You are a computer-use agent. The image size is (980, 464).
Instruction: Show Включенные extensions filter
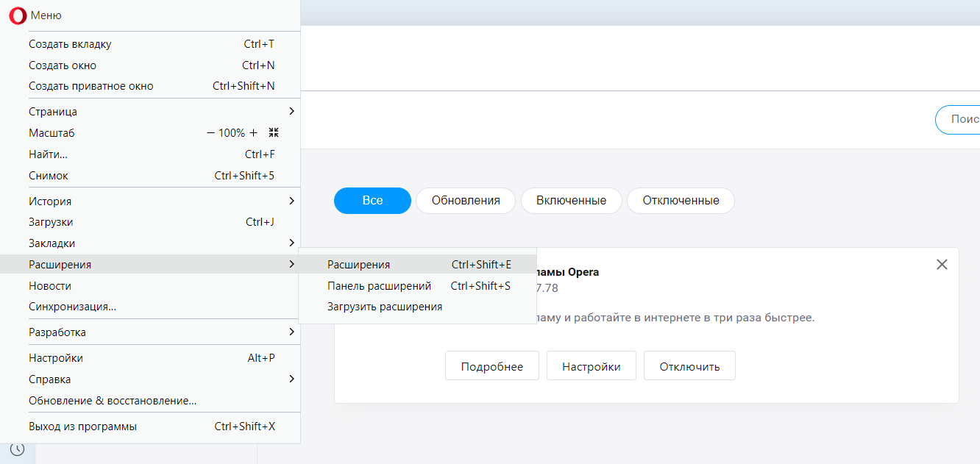tap(572, 201)
